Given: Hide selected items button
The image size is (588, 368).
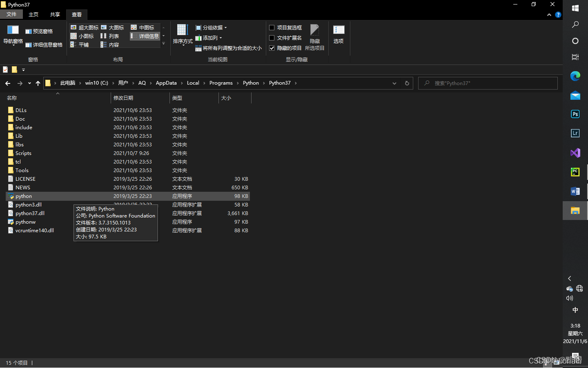Looking at the screenshot, I should pos(314,37).
